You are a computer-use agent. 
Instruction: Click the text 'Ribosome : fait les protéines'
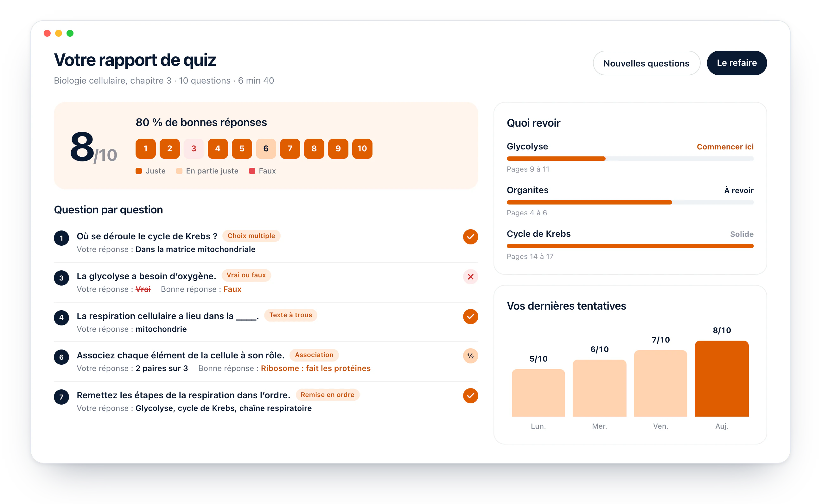tap(315, 368)
